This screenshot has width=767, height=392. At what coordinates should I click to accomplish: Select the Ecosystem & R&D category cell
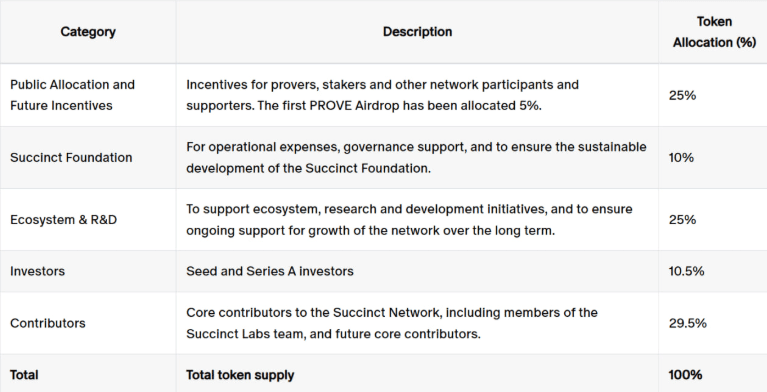[x=64, y=220]
